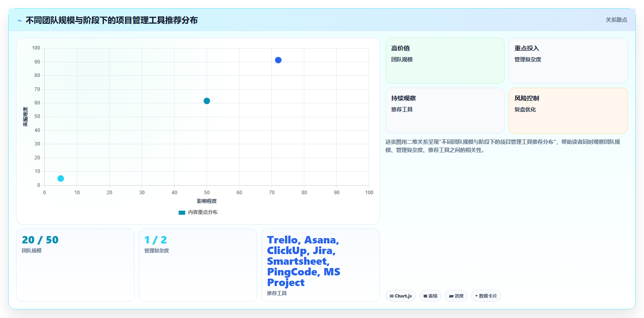Image resolution: width=644 pixels, height=318 pixels.
Task: Open the orange 风险控制 quadrant card
Action: [568, 111]
